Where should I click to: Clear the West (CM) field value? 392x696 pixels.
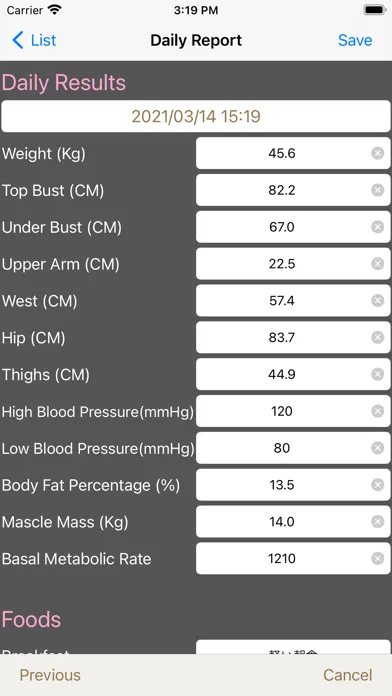(377, 301)
